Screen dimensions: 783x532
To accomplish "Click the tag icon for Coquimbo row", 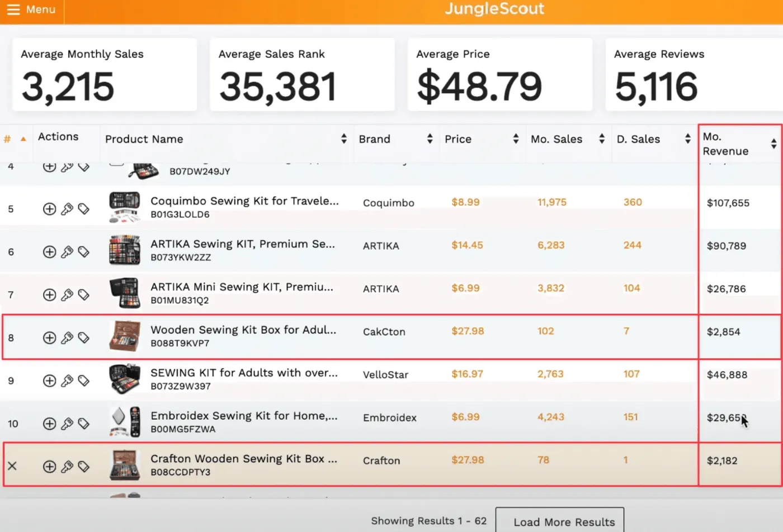I will tap(84, 209).
